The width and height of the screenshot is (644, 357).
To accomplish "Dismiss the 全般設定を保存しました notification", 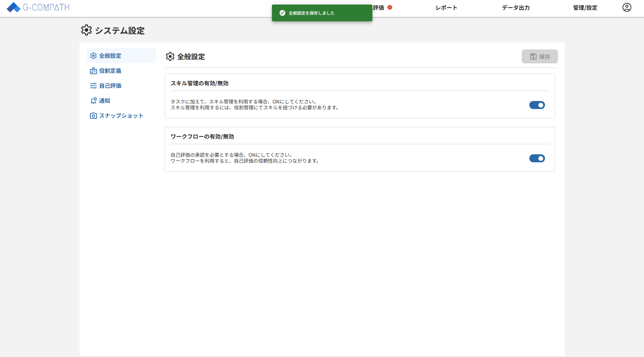I will coord(321,13).
